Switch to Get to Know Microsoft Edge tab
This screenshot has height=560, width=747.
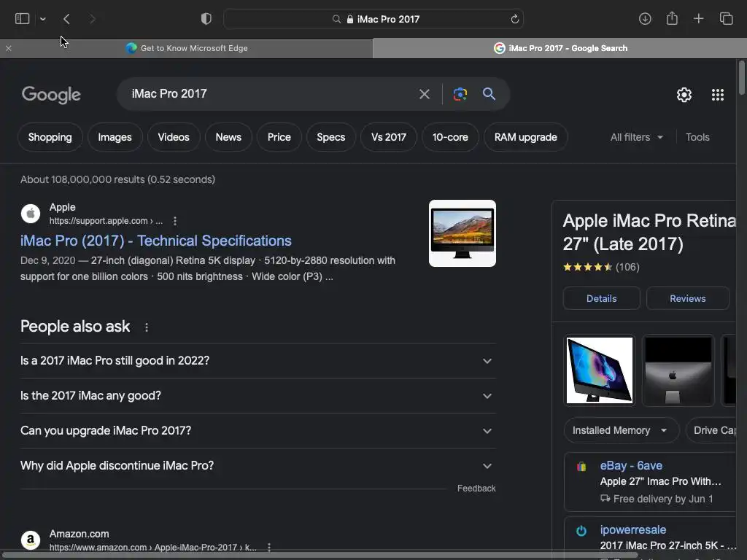[186, 48]
